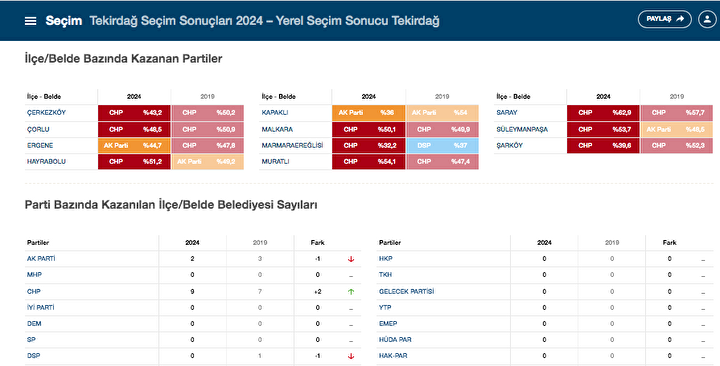Open the GELECEK PARTİSİ party link
Screen dimensions: 720x366
tap(406, 292)
